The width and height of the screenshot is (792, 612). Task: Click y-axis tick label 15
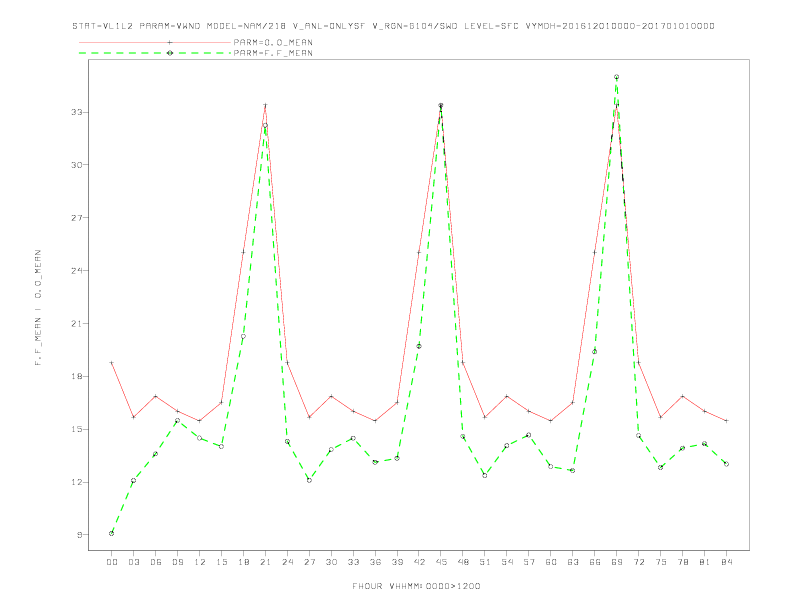pos(77,429)
